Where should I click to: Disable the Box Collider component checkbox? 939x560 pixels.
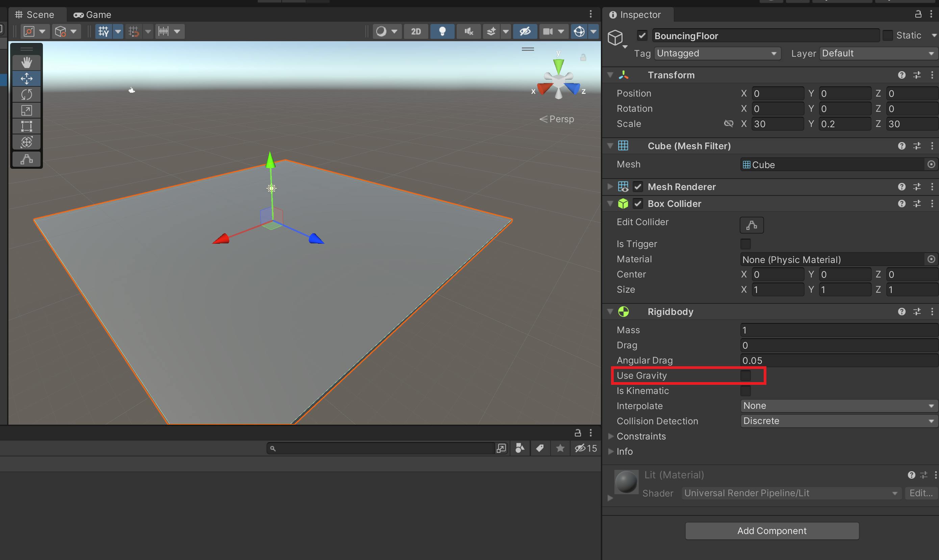(638, 204)
